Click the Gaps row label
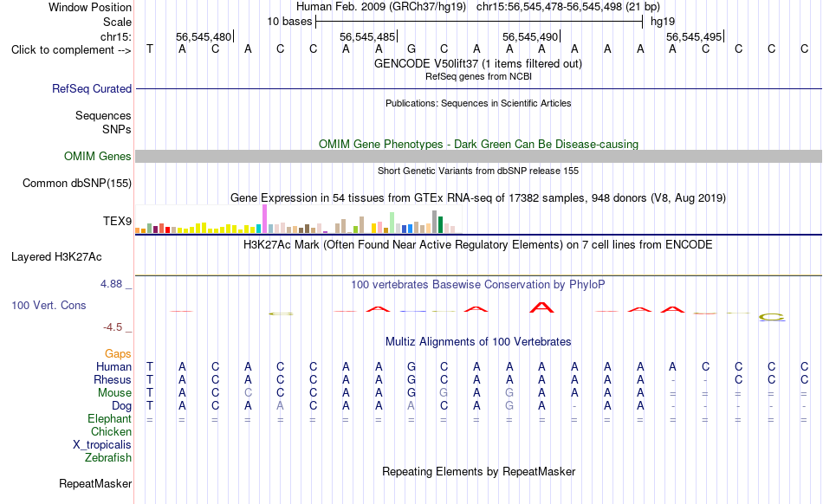823x504 pixels. pyautogui.click(x=118, y=353)
